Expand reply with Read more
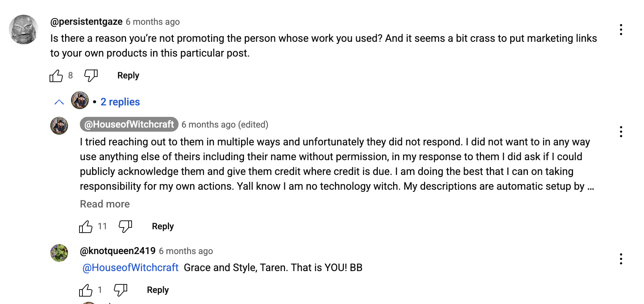 coord(105,204)
